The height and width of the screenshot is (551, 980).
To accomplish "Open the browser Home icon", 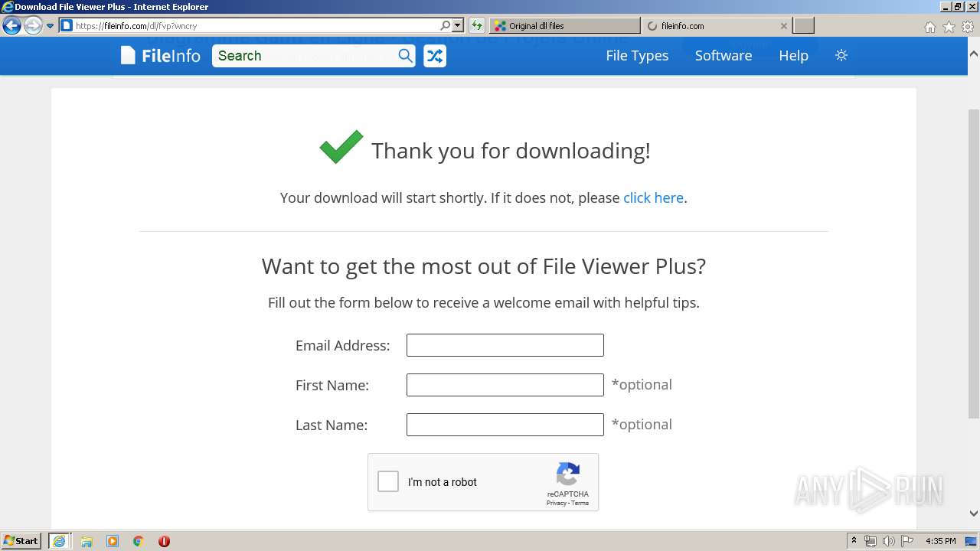I will coord(929,27).
